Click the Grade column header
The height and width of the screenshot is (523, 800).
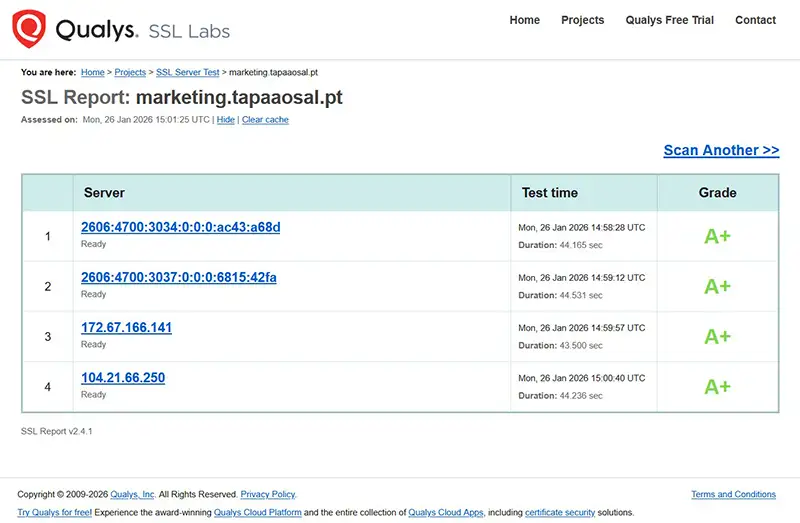(x=717, y=193)
